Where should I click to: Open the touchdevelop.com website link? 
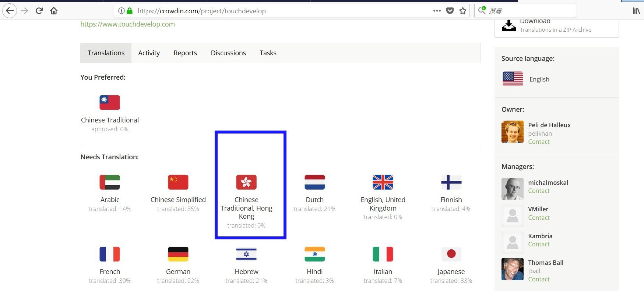coord(127,24)
